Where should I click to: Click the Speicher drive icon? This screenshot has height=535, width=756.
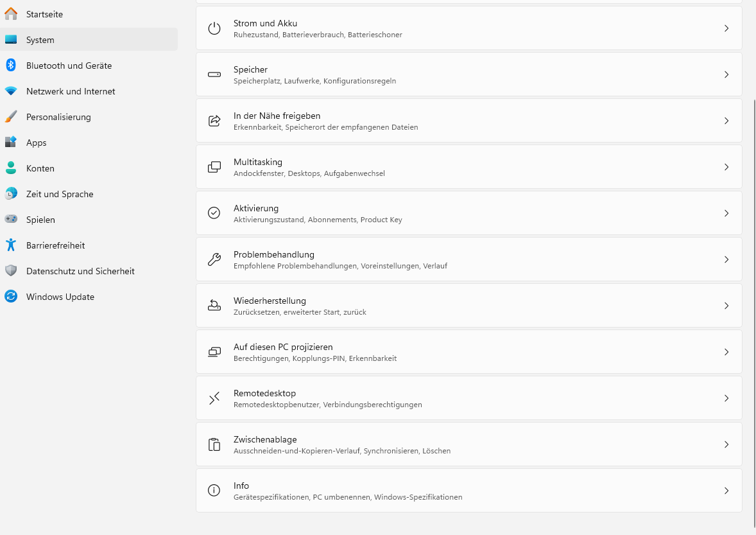(x=214, y=75)
